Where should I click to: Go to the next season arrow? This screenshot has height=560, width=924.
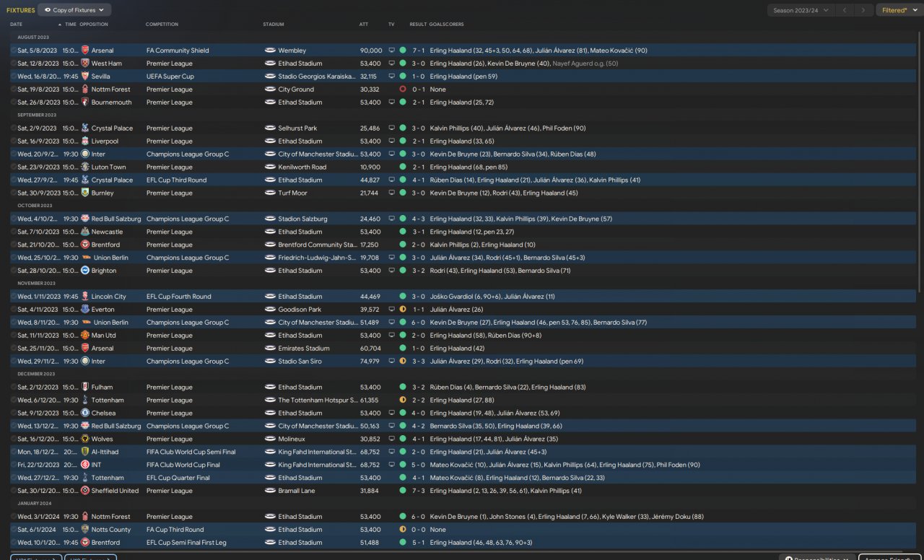click(x=863, y=10)
